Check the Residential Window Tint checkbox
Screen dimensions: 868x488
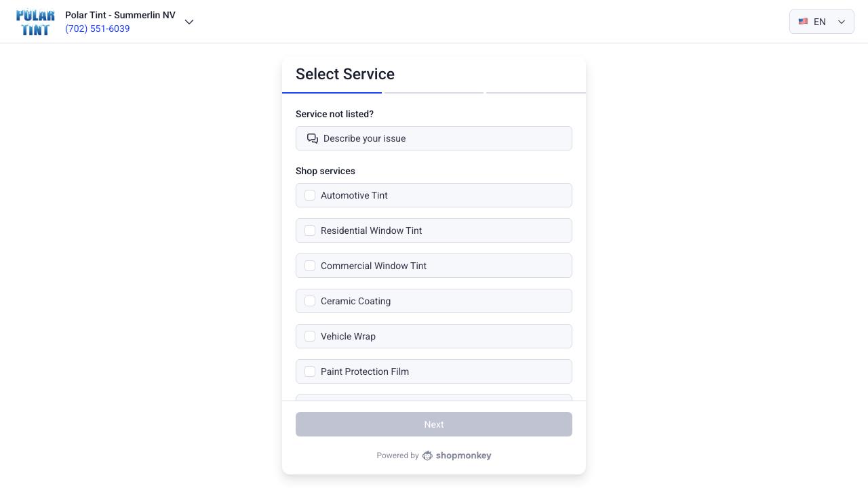point(310,230)
